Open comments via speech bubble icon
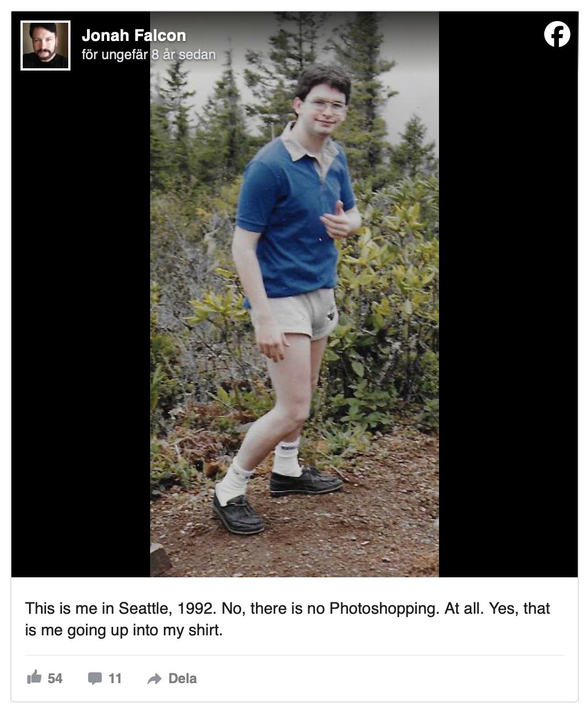 point(95,679)
